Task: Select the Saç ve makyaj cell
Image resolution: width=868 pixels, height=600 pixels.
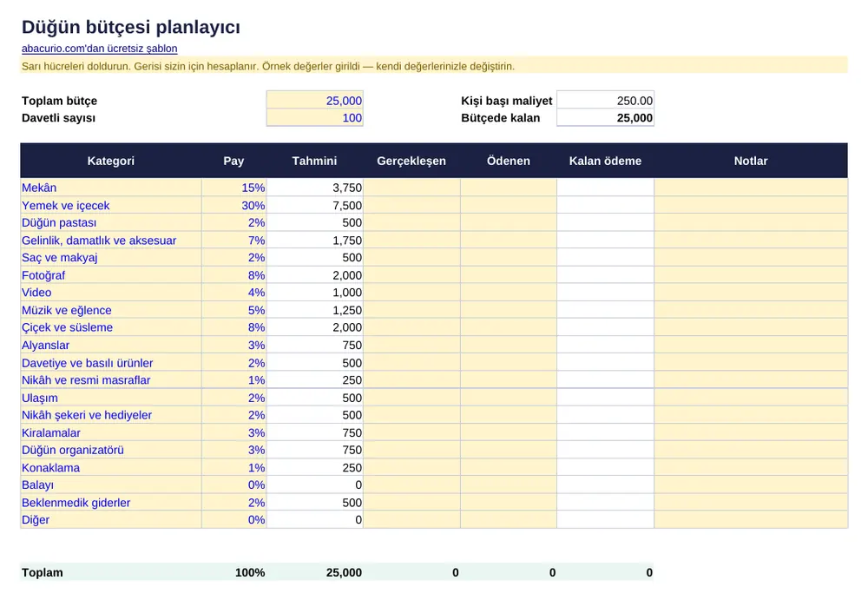Action: tap(111, 257)
